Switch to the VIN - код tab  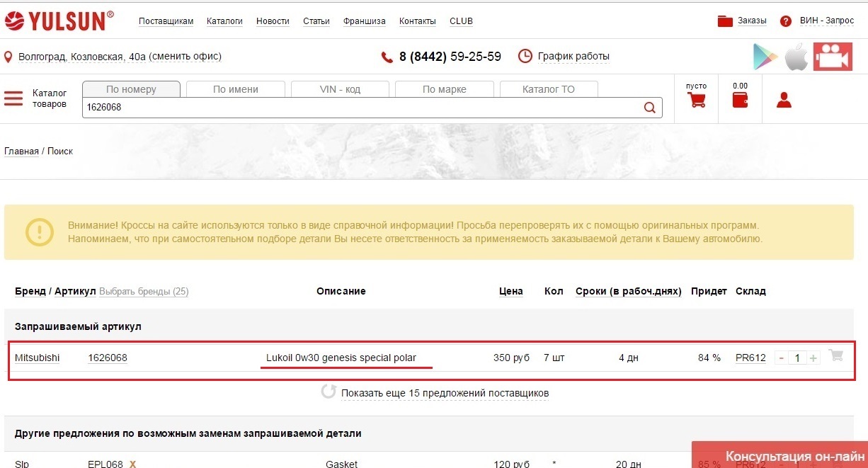(340, 89)
